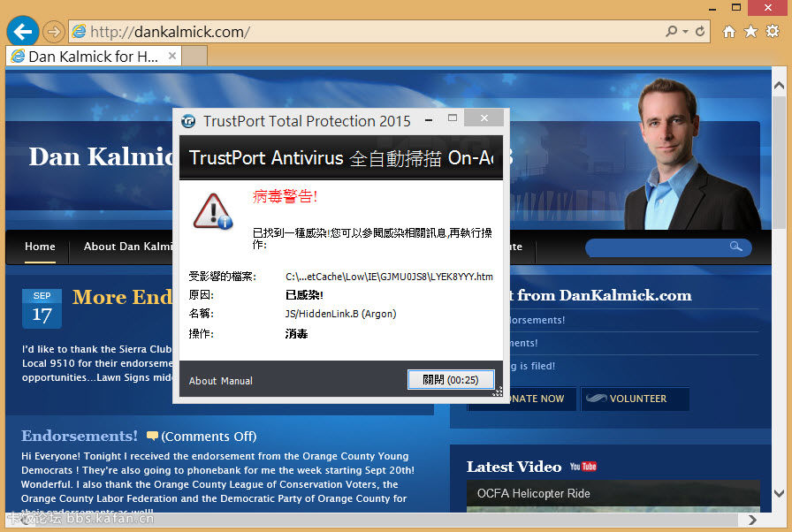Image resolution: width=792 pixels, height=532 pixels.
Task: Click search magnifier in address bar
Action: 673,32
